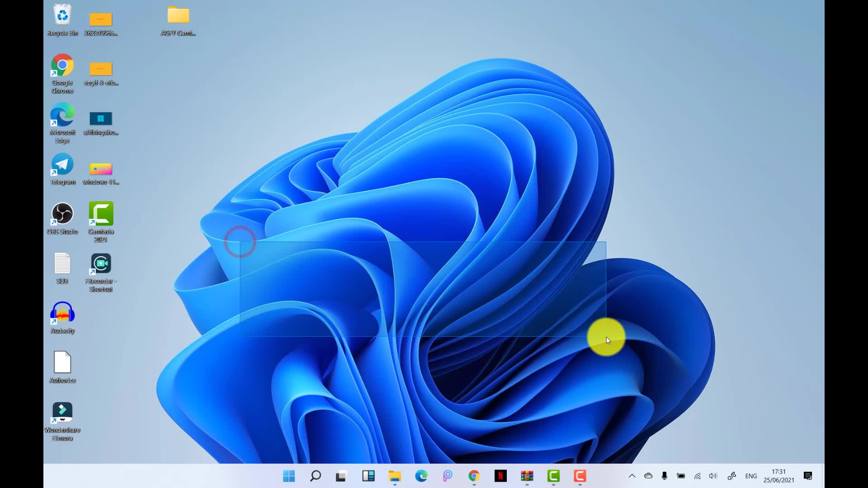
Task: Open Telegram
Action: [62, 165]
